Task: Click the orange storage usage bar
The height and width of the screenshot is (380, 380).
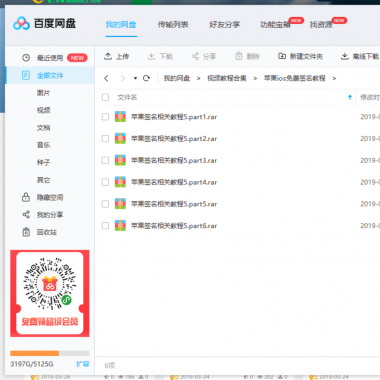Action: click(34, 353)
